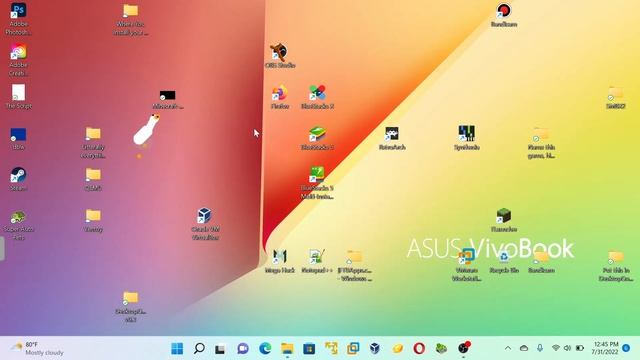Expand the hidden tray icons chevron
This screenshot has width=640, height=360.
pos(508,348)
